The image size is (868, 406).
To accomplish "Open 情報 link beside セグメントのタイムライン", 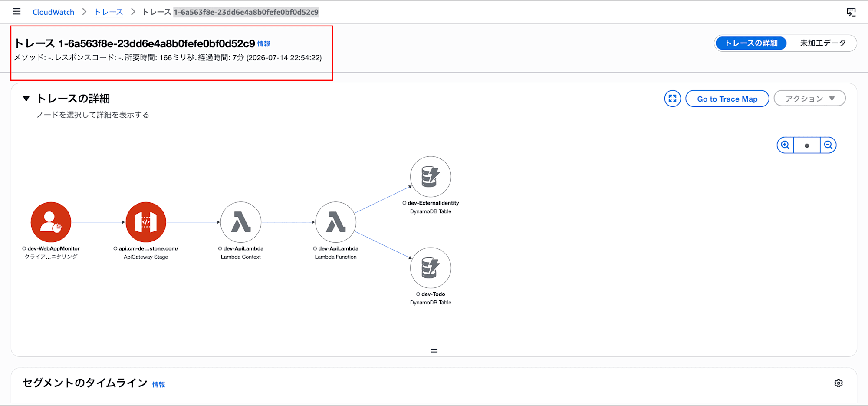I will pos(158,385).
